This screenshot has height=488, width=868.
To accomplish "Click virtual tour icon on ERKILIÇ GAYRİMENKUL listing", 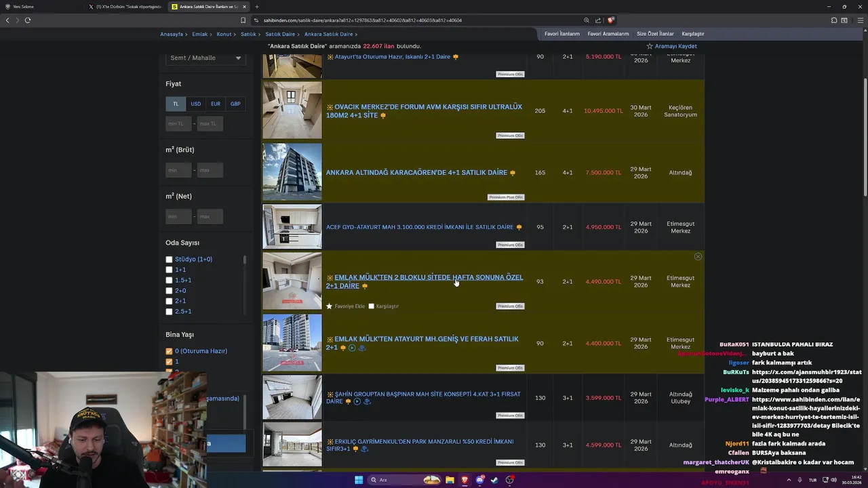I will click(x=364, y=449).
